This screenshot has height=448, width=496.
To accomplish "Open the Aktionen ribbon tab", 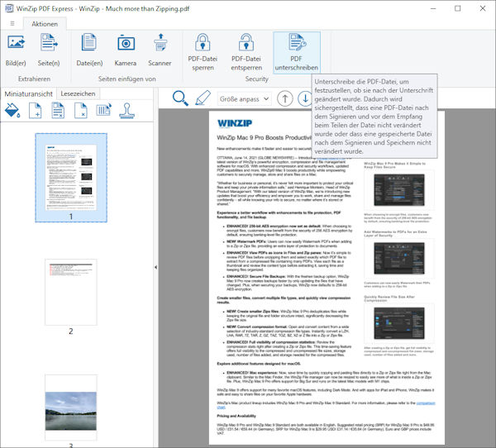I will point(45,24).
